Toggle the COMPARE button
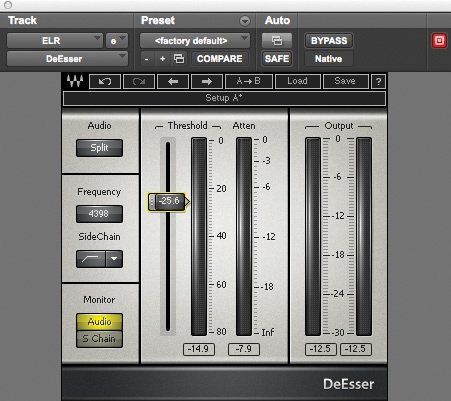This screenshot has height=401, width=451. coord(220,59)
